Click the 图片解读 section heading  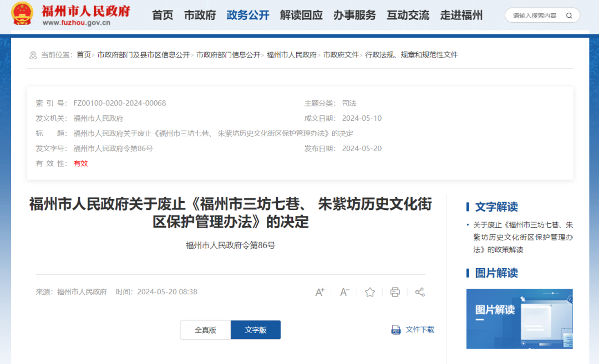[x=496, y=273]
